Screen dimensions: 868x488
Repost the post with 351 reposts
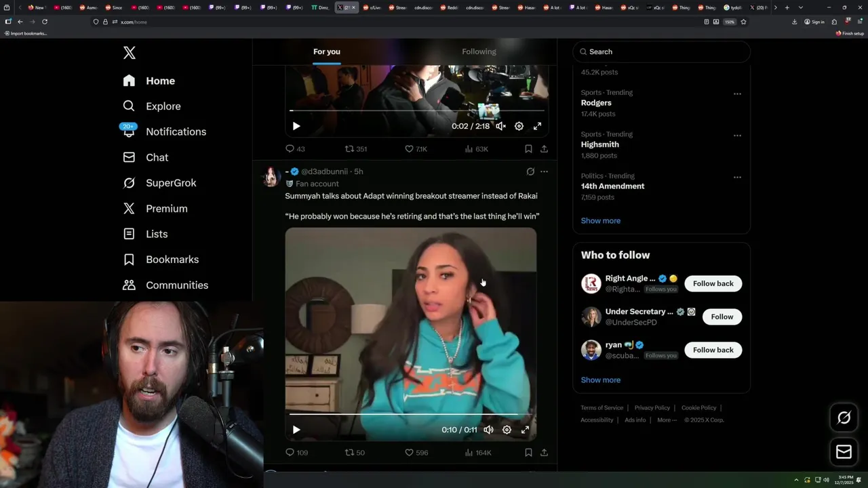tap(356, 149)
